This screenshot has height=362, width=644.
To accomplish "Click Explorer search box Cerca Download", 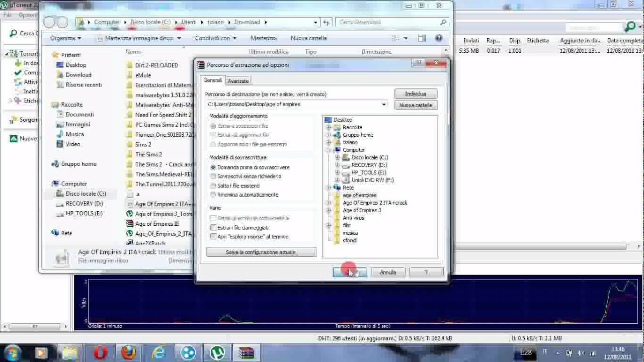I will (x=392, y=22).
